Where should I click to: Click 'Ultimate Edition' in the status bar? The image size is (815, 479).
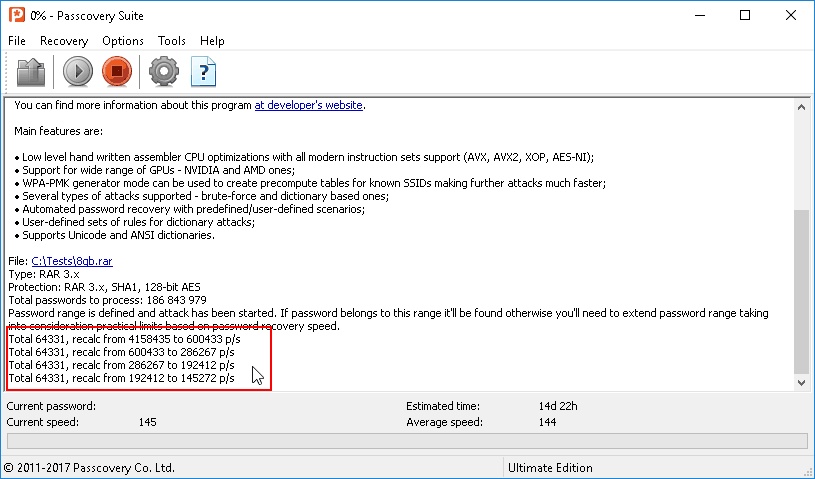click(550, 468)
